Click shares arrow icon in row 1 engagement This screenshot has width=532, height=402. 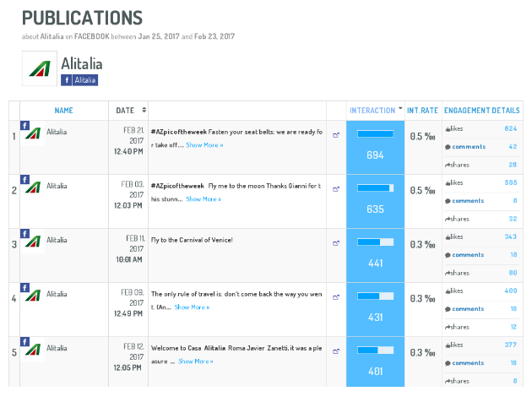[448, 165]
